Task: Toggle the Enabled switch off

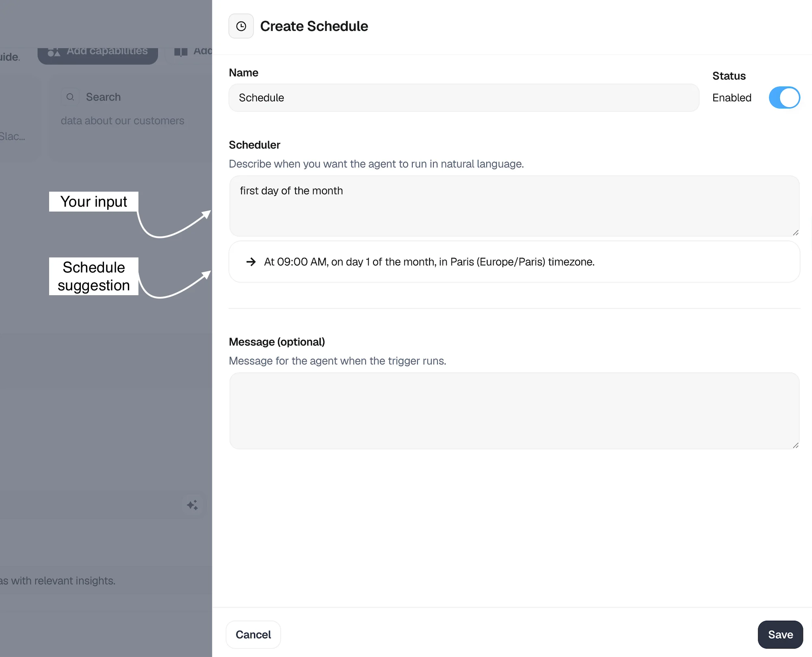Action: (x=784, y=97)
